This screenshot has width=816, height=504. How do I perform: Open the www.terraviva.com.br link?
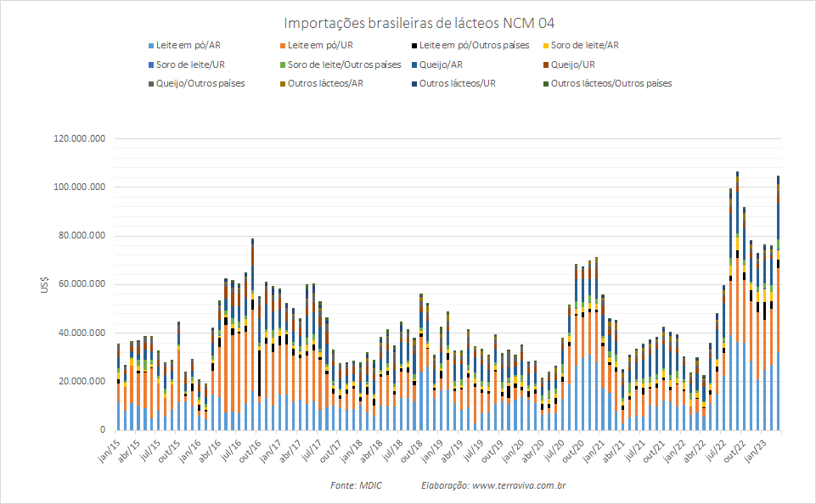point(519,486)
